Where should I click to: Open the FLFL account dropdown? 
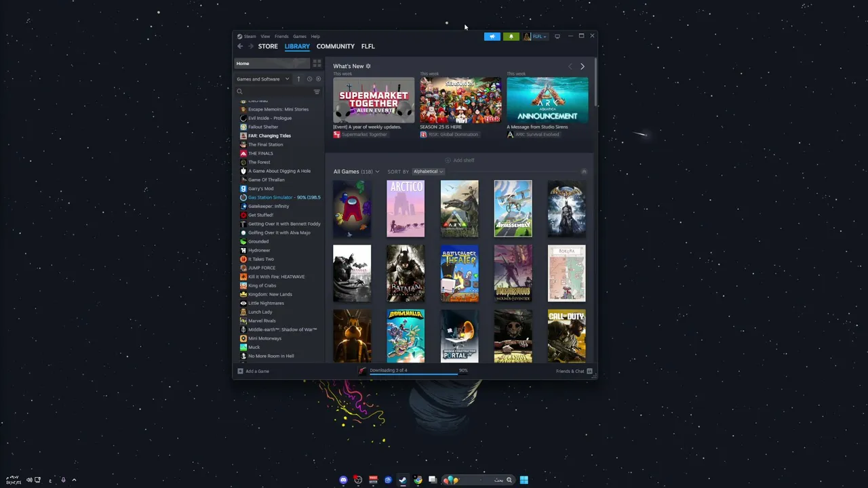pos(535,37)
